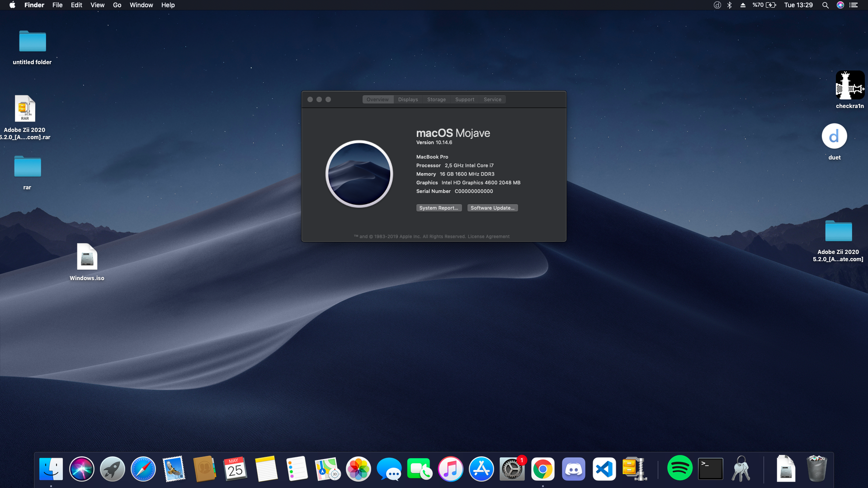Open Contacts book icon in Dock
868x488 pixels.
coord(204,469)
